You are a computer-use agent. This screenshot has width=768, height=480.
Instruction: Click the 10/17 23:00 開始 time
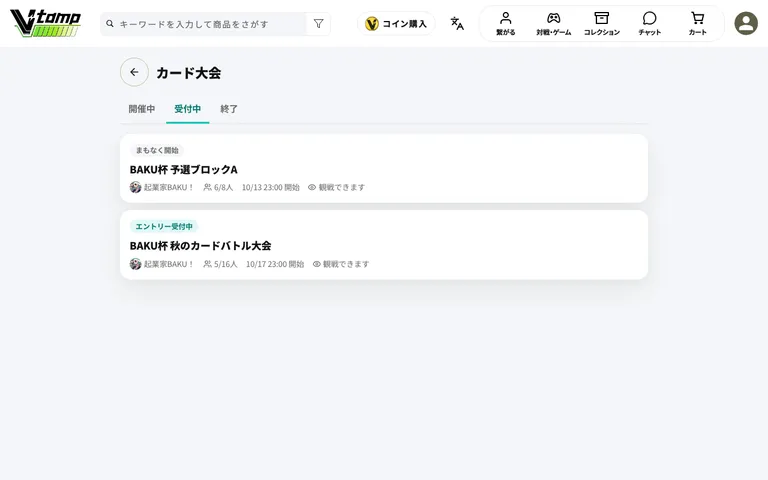pos(275,264)
